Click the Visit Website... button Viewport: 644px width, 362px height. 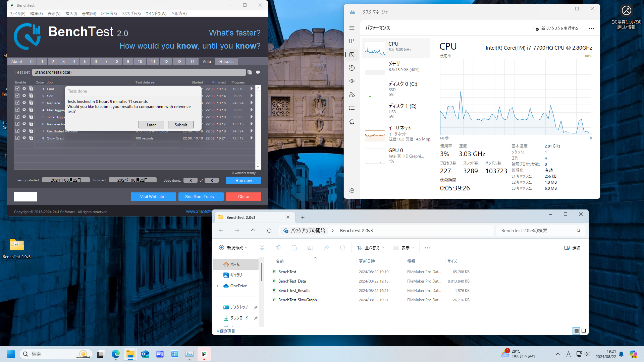[153, 197]
